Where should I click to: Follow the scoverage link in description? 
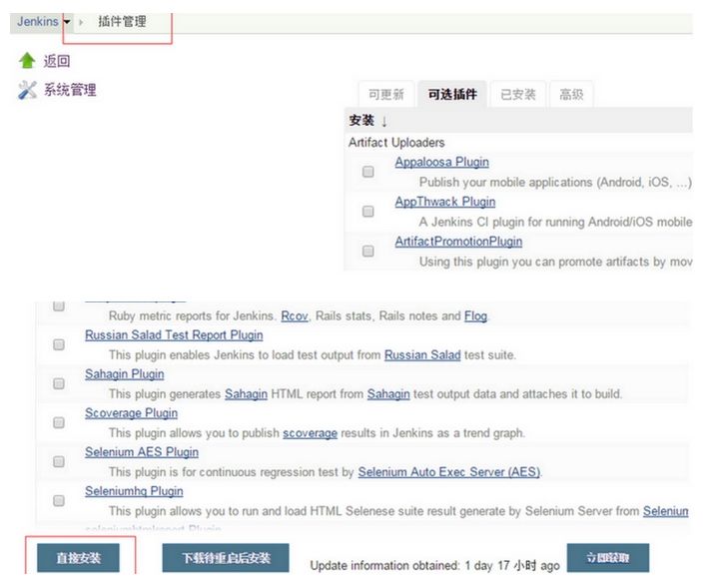click(310, 433)
